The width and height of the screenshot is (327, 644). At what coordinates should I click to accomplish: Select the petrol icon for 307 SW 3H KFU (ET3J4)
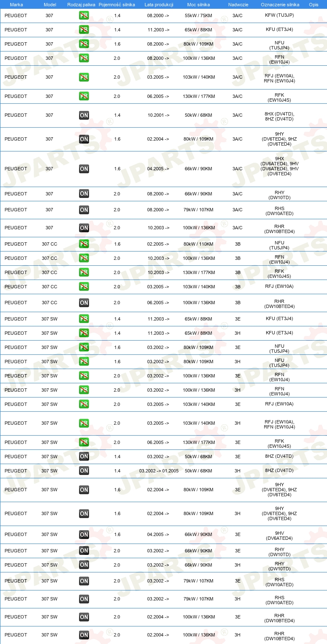(84, 333)
